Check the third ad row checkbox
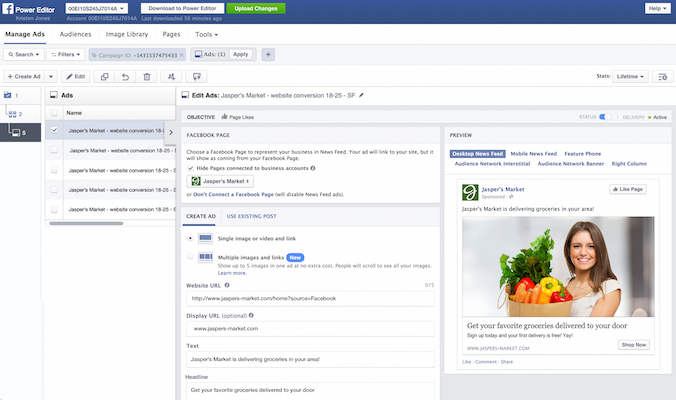The width and height of the screenshot is (676, 400). (54, 170)
